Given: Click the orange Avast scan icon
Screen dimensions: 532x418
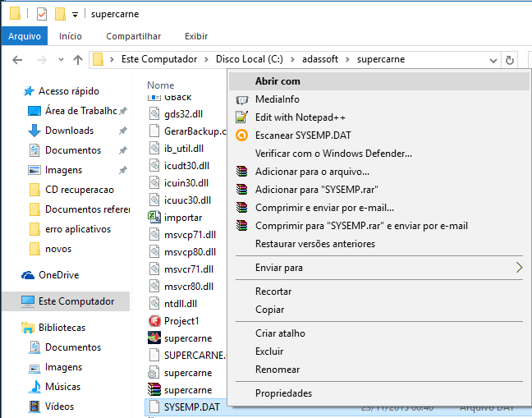Looking at the screenshot, I should tap(242, 136).
